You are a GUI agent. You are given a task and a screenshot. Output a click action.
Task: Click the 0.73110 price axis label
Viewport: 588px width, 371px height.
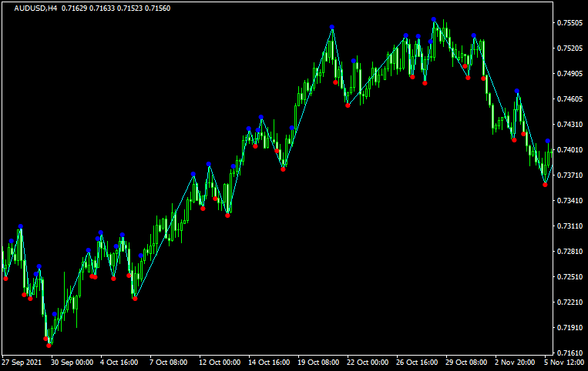tap(570, 226)
